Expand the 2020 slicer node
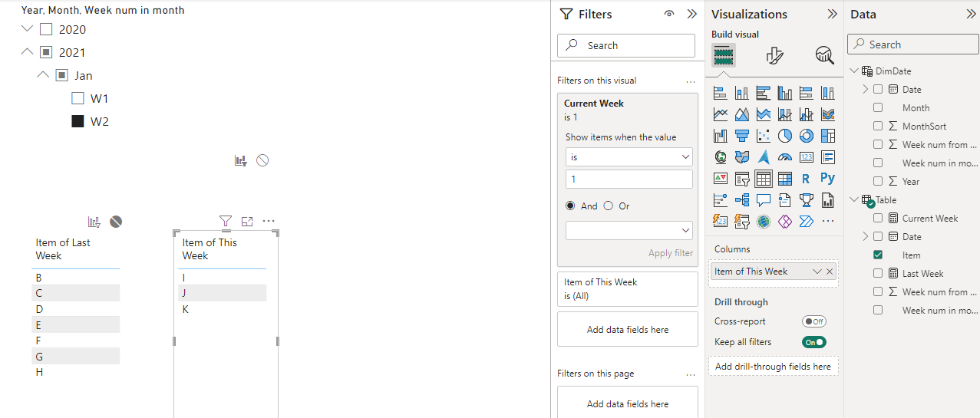The image size is (980, 418). (x=28, y=29)
